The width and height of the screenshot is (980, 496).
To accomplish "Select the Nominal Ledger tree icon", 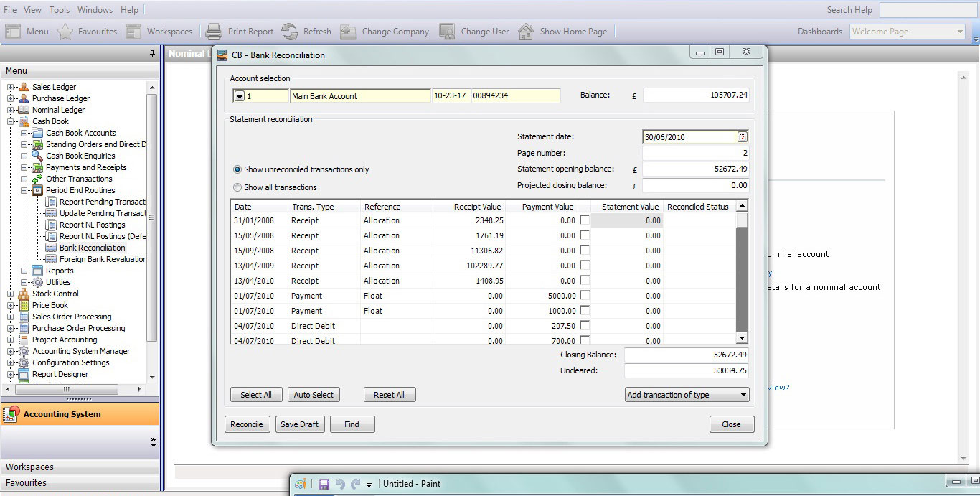I will pyautogui.click(x=24, y=110).
